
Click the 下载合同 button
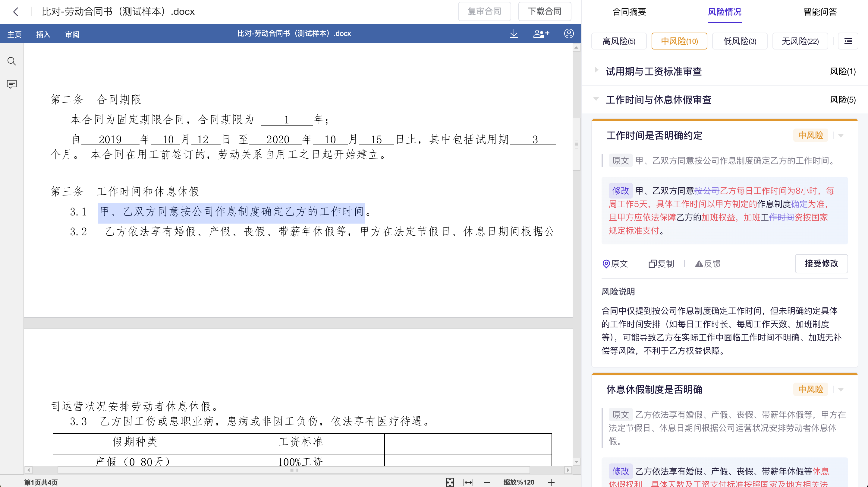[x=545, y=11]
